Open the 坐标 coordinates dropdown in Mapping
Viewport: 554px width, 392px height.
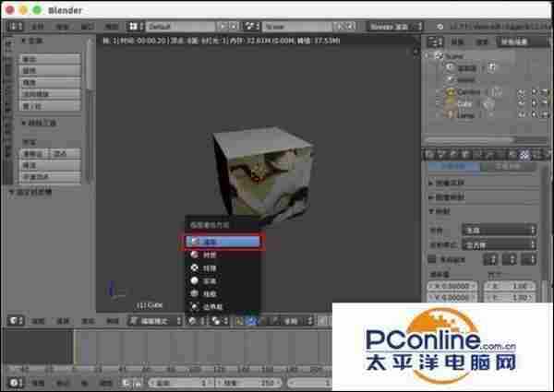click(x=500, y=231)
